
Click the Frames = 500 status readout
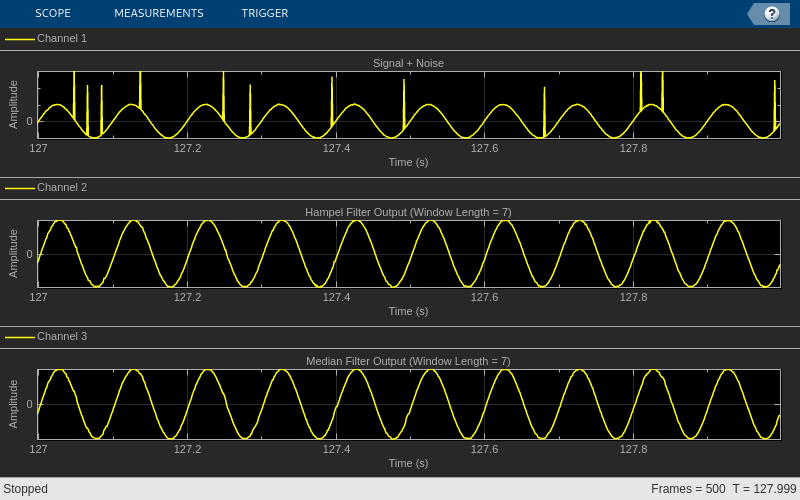[x=688, y=489]
